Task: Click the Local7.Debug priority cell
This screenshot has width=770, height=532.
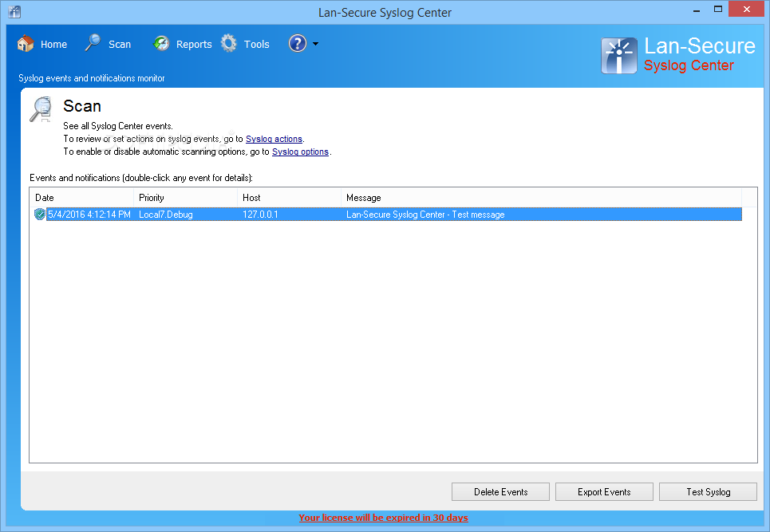Action: [x=165, y=215]
